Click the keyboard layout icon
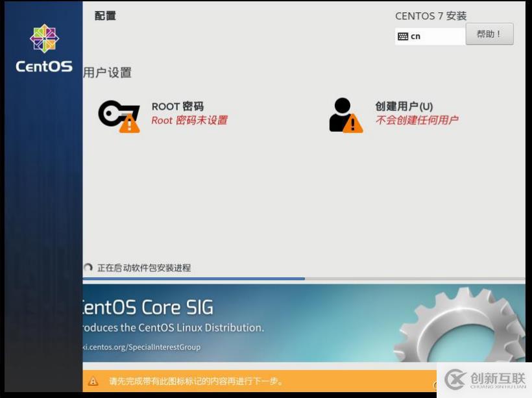The image size is (532, 398). tap(403, 36)
